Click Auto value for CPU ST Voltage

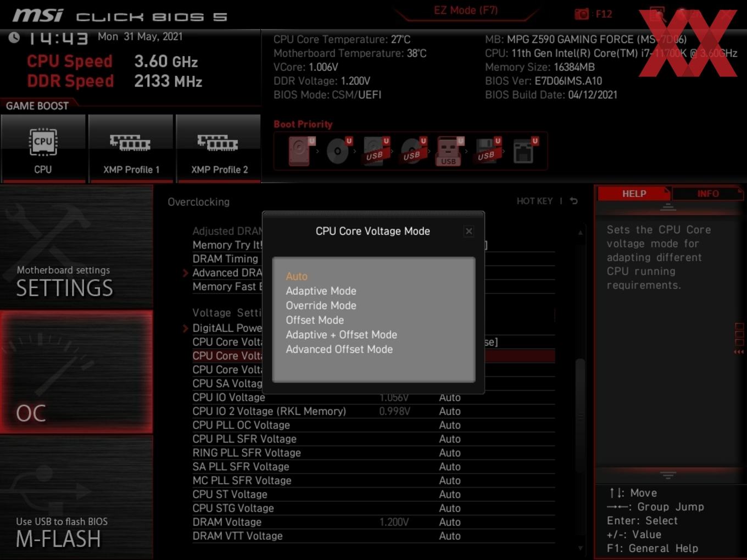click(449, 494)
